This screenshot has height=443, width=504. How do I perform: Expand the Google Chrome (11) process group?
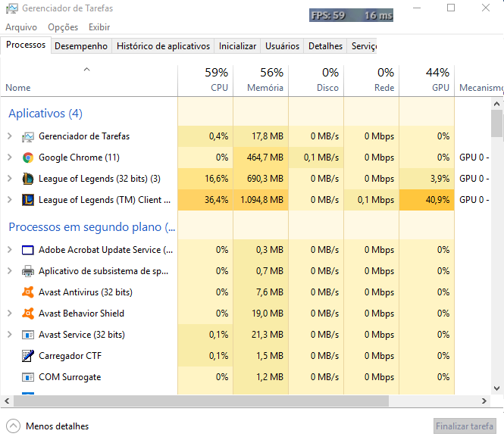point(10,158)
